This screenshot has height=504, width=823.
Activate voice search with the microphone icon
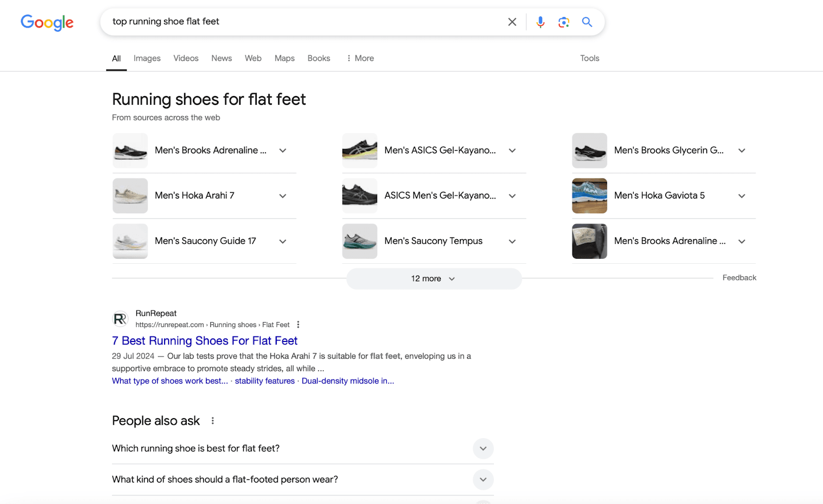point(540,22)
